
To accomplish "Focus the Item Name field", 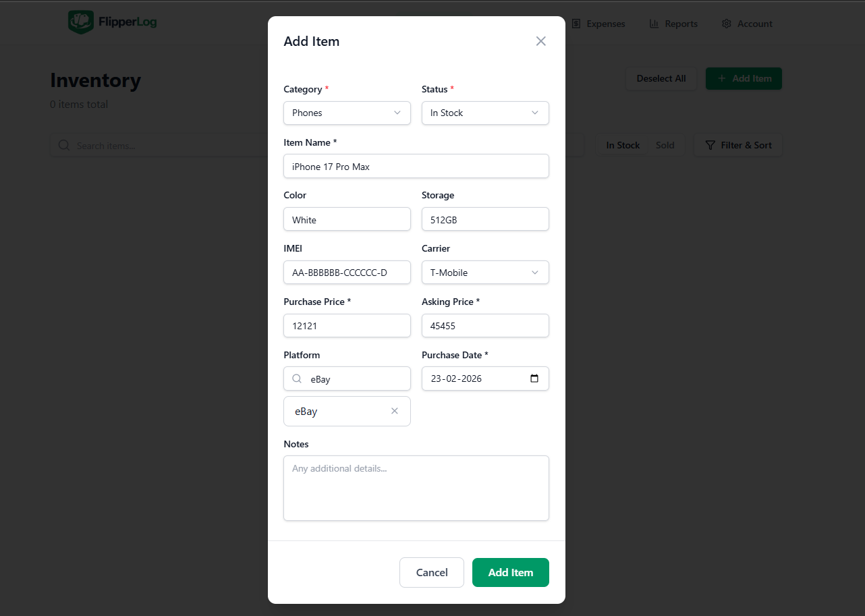I will pyautogui.click(x=416, y=166).
